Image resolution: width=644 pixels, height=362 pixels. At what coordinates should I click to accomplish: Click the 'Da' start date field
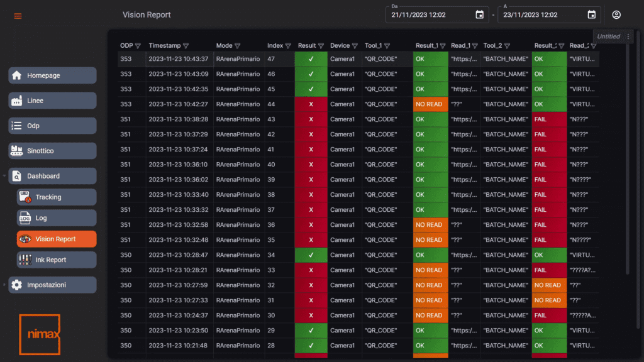pyautogui.click(x=430, y=15)
